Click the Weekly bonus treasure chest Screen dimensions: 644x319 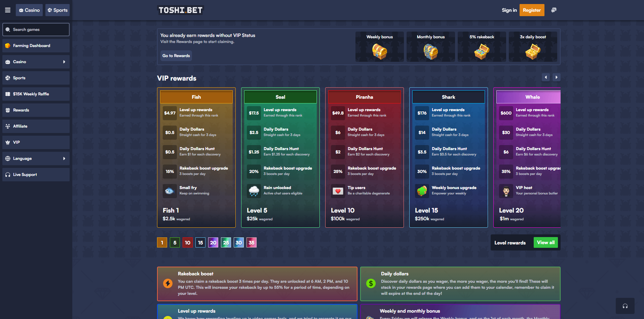click(x=379, y=51)
